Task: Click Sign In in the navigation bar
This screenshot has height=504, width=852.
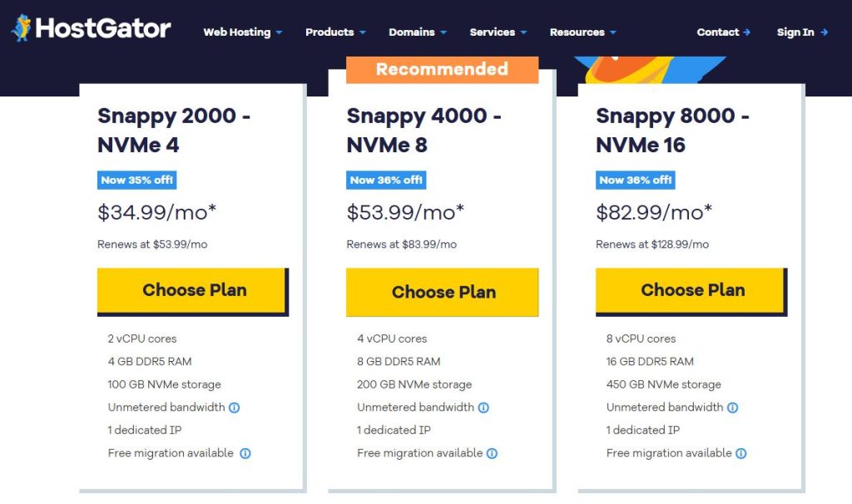Action: (x=796, y=32)
